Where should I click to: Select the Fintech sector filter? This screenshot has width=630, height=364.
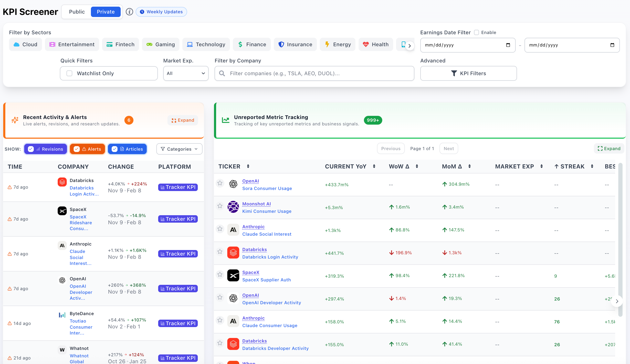(x=120, y=44)
